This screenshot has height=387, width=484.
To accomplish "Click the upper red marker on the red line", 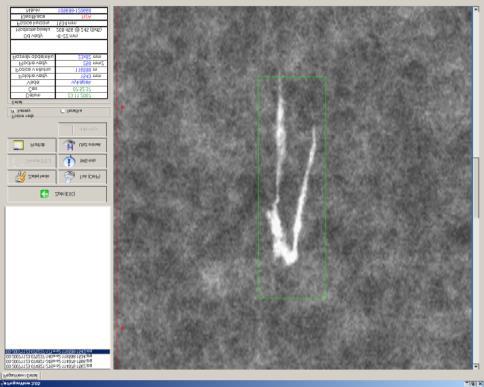I will (x=122, y=107).
